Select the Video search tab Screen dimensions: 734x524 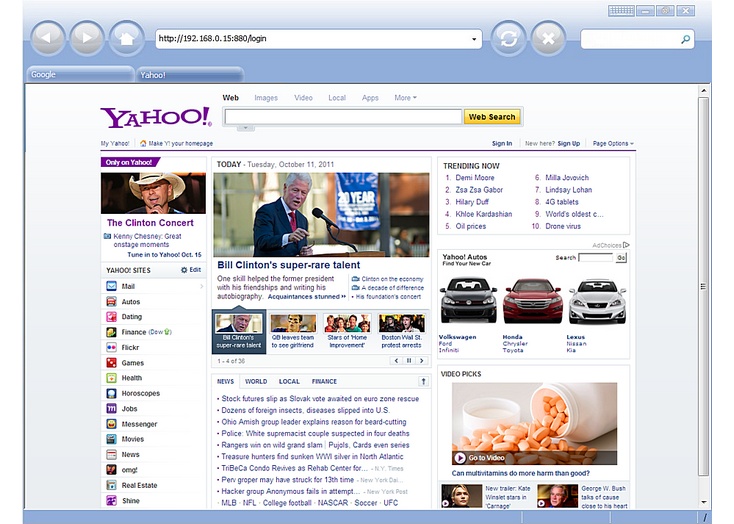pyautogui.click(x=303, y=98)
